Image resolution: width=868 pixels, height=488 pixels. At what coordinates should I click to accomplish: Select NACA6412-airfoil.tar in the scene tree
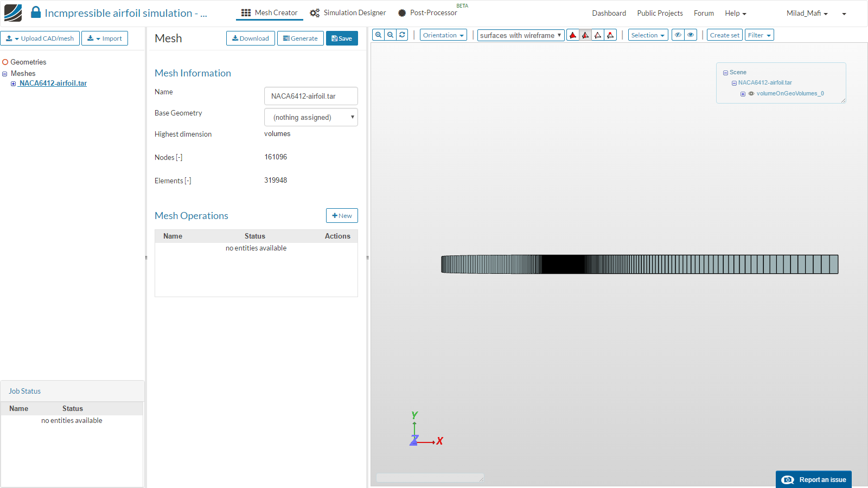click(x=765, y=83)
